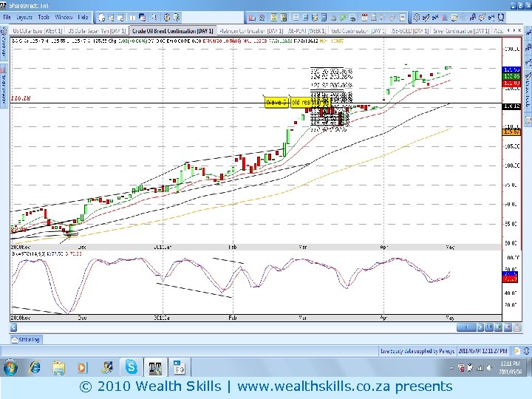Screen dimensions: 532x399
Task: Click the yellow note icon in the status bar
Action: 517,351
